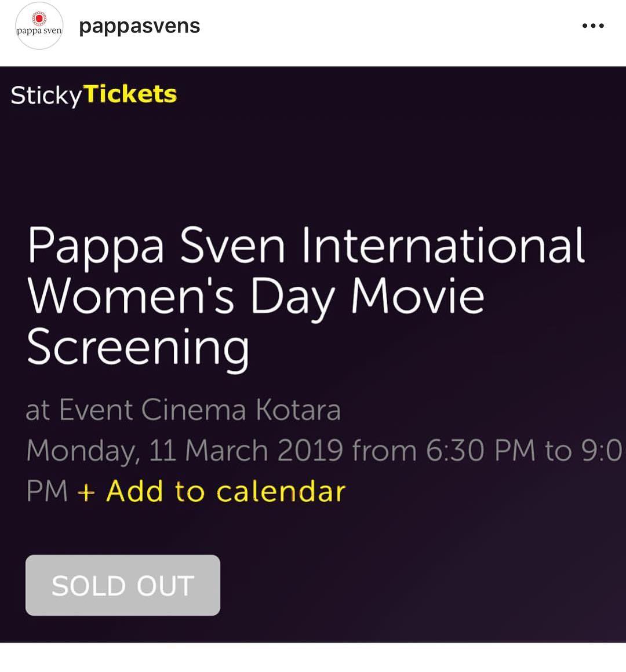
Task: Click the red circle emblem in avatar
Action: [x=39, y=19]
